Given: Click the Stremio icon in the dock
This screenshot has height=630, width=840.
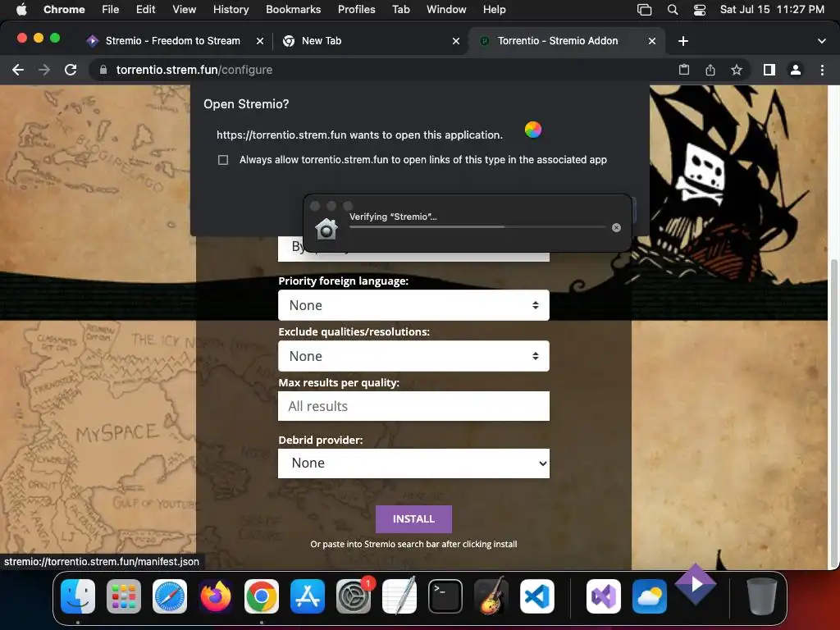Looking at the screenshot, I should 696,584.
